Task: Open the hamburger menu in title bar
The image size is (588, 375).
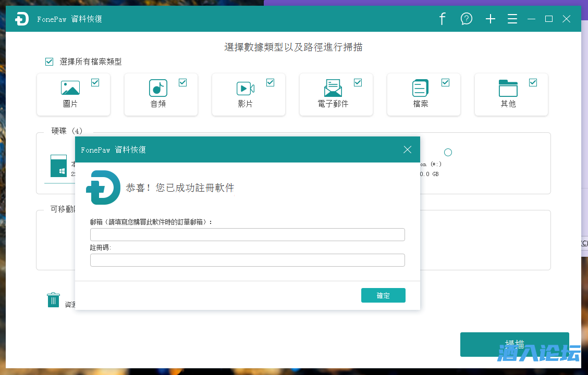Action: (x=512, y=19)
